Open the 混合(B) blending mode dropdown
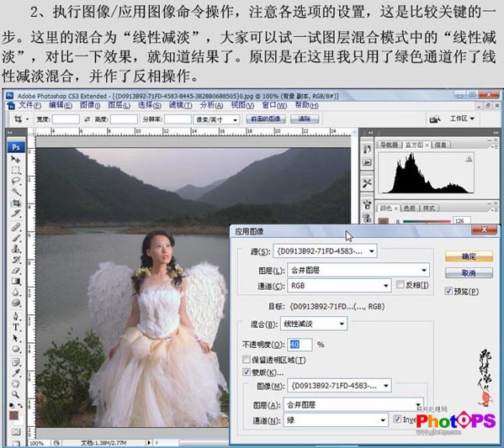The width and height of the screenshot is (504, 448). 314,324
